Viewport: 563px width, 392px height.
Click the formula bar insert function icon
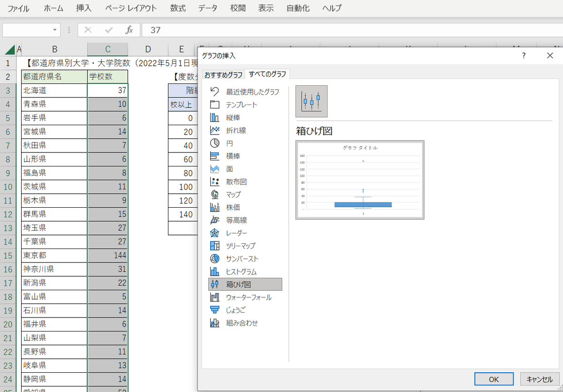click(129, 30)
